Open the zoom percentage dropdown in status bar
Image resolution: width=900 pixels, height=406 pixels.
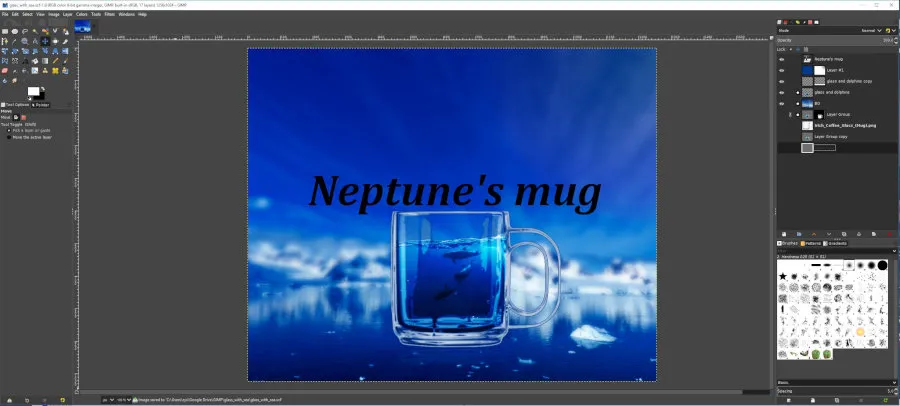tap(122, 400)
